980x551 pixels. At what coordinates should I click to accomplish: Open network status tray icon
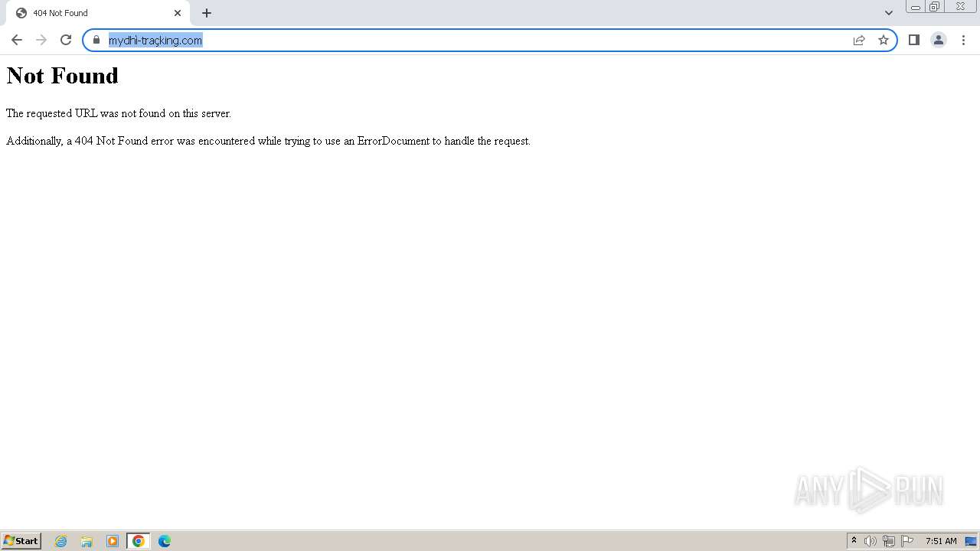click(889, 541)
